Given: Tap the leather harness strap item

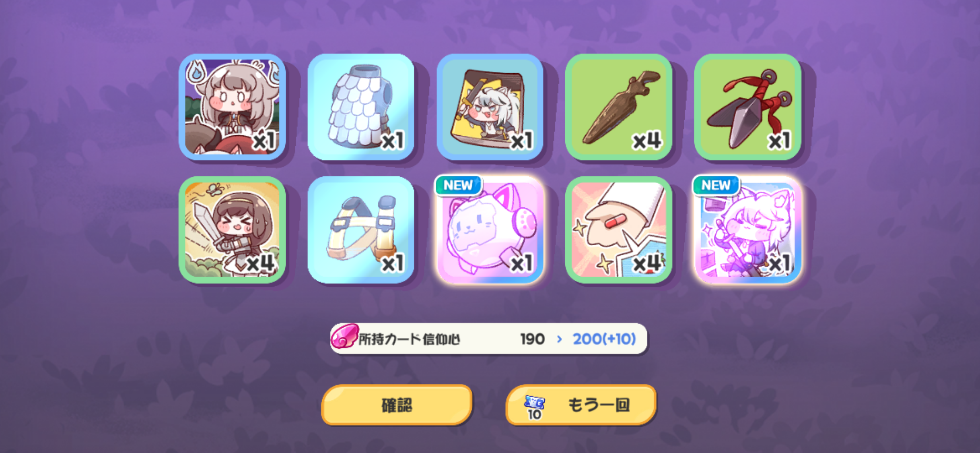Looking at the screenshot, I should [361, 230].
